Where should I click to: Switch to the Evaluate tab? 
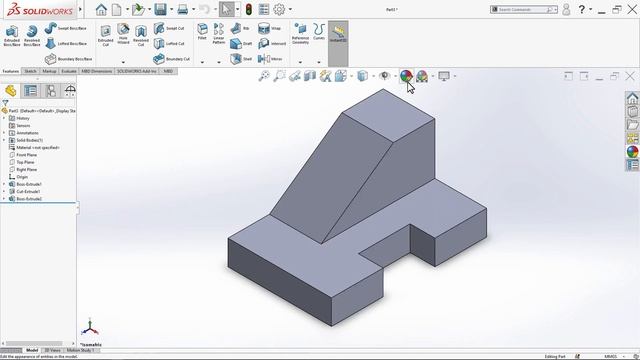69,71
